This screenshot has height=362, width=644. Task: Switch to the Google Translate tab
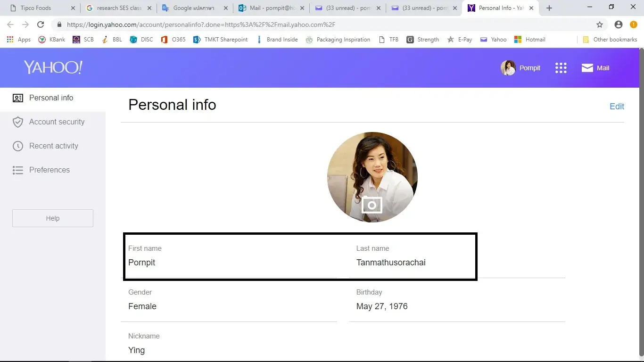[x=193, y=8]
